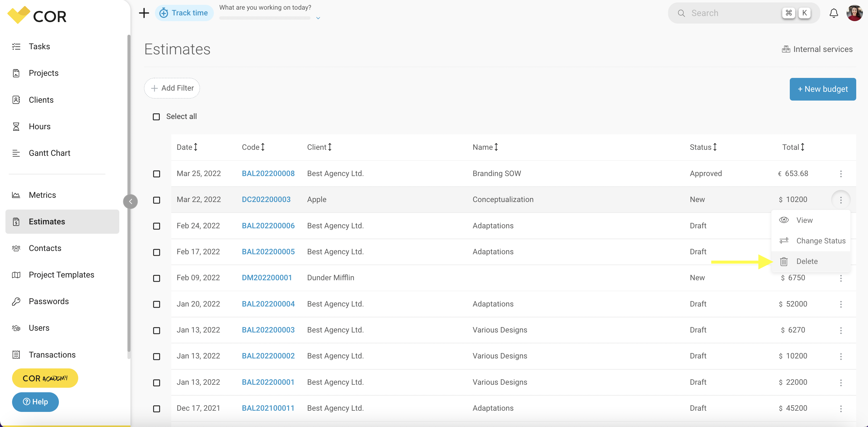Select checkbox for BAL202200003 row
Image resolution: width=868 pixels, height=427 pixels.
156,331
